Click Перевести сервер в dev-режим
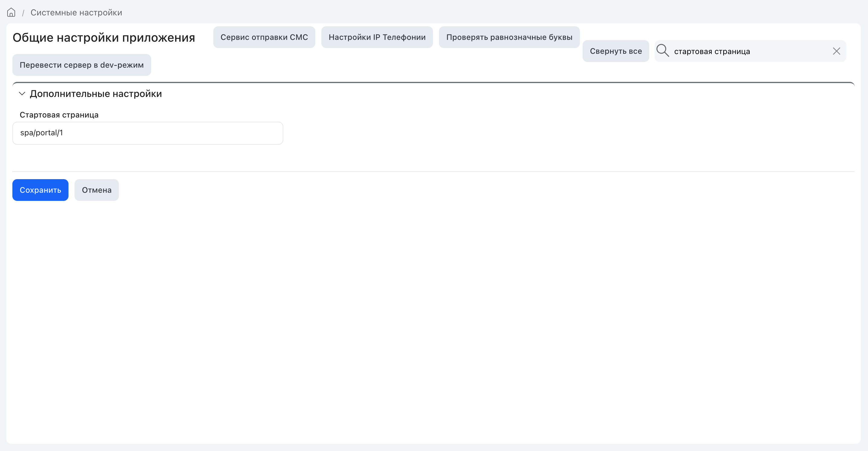Screen dimensions: 868x451 (81, 65)
